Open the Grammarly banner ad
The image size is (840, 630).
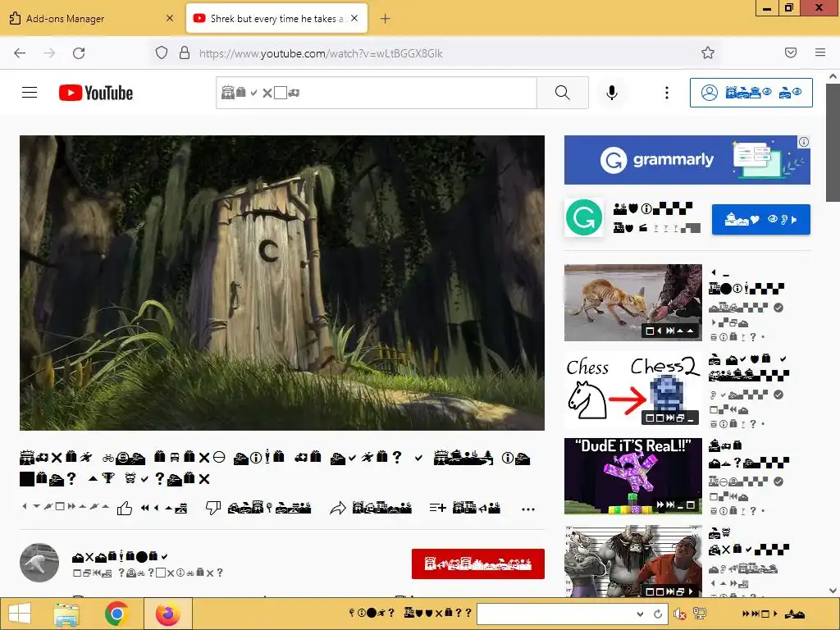[x=687, y=160]
